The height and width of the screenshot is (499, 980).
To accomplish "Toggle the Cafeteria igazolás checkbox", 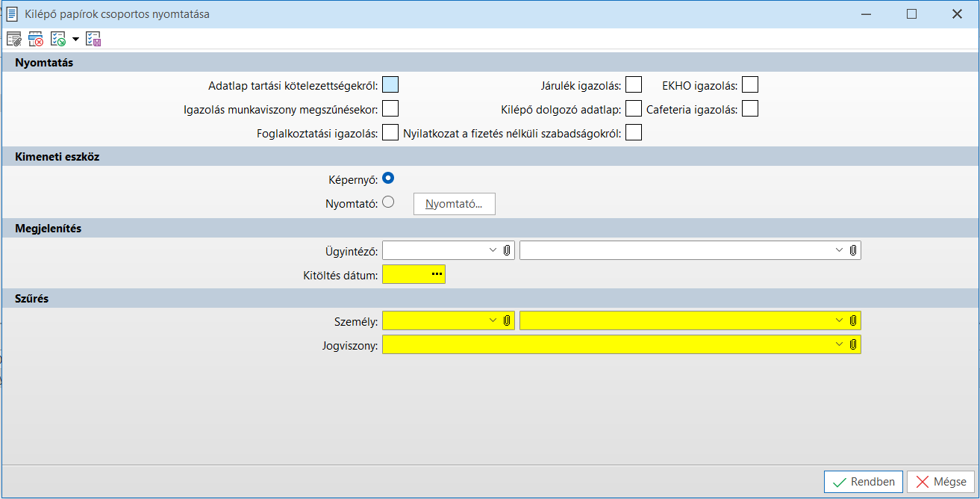I will tap(750, 108).
